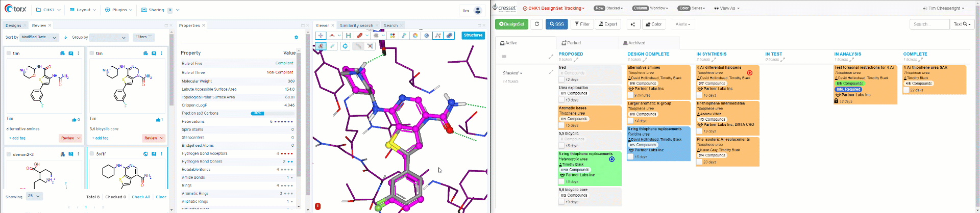Close the Review tab
The image size is (980, 213).
point(50,25)
